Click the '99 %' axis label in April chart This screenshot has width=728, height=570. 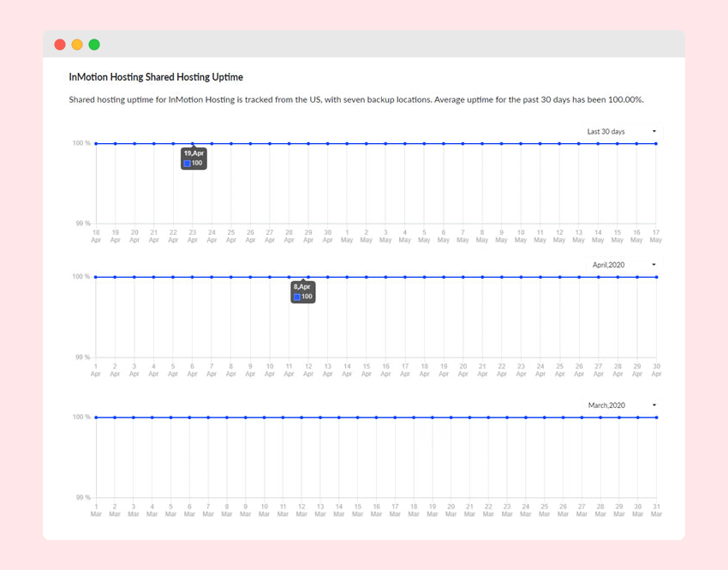click(x=82, y=357)
